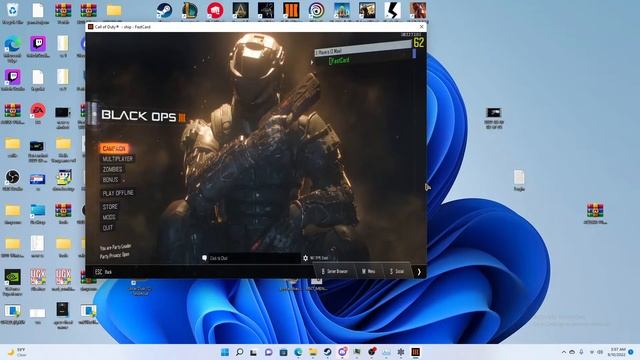Screen dimensions: 640x360
Task: Click the gear icon beside chat
Action: 305,258
